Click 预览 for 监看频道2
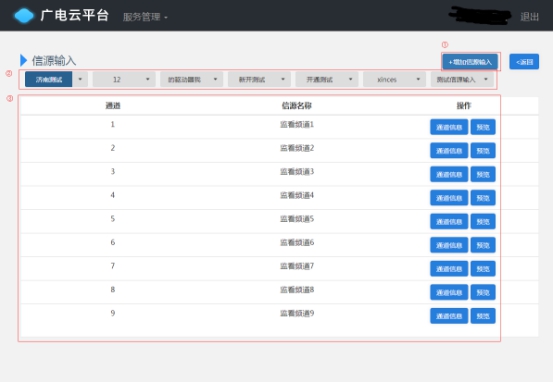The height and width of the screenshot is (382, 553). coord(483,151)
